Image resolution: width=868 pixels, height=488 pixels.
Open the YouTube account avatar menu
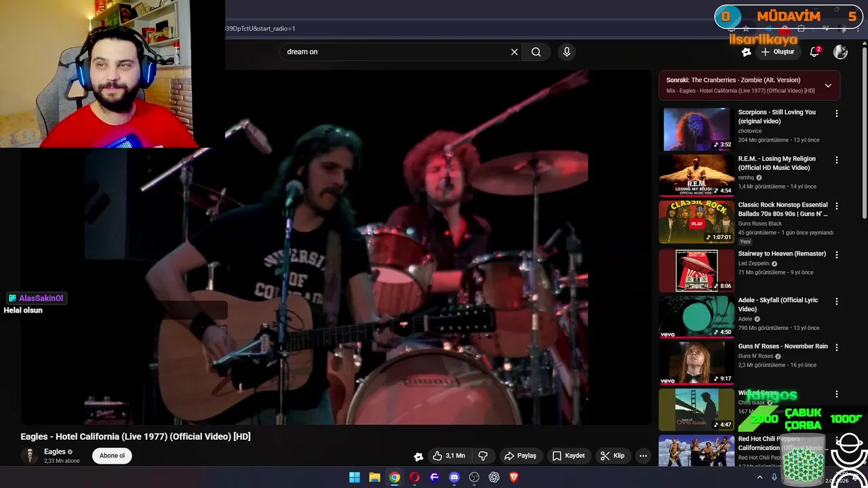pos(840,52)
